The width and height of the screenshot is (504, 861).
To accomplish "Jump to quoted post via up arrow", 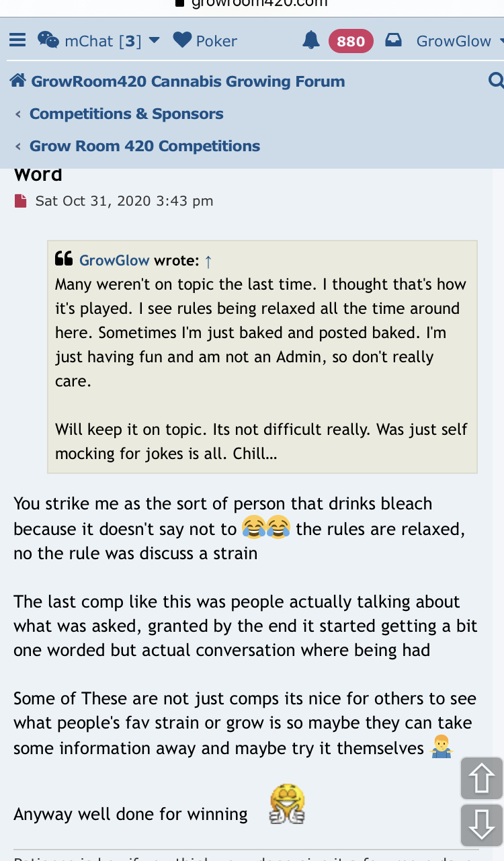I will pyautogui.click(x=208, y=260).
